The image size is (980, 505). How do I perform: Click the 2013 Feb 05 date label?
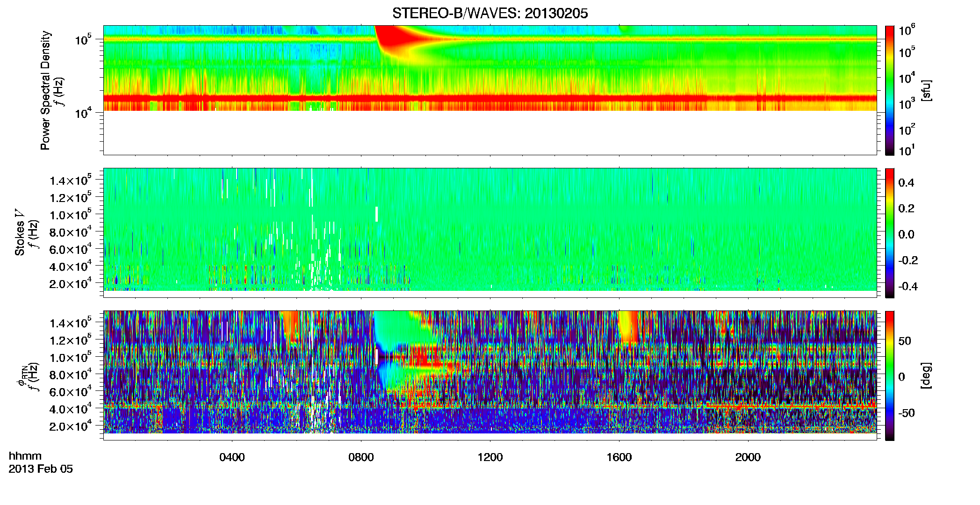(x=41, y=469)
